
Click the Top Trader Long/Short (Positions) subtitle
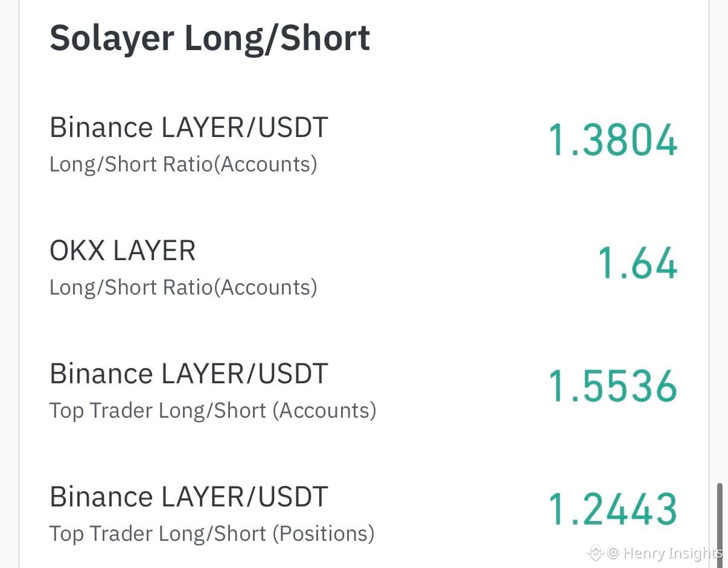tap(212, 534)
